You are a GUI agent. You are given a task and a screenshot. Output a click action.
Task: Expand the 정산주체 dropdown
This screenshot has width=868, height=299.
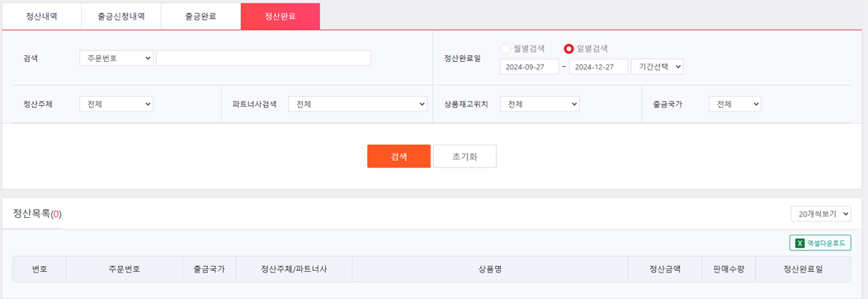116,104
